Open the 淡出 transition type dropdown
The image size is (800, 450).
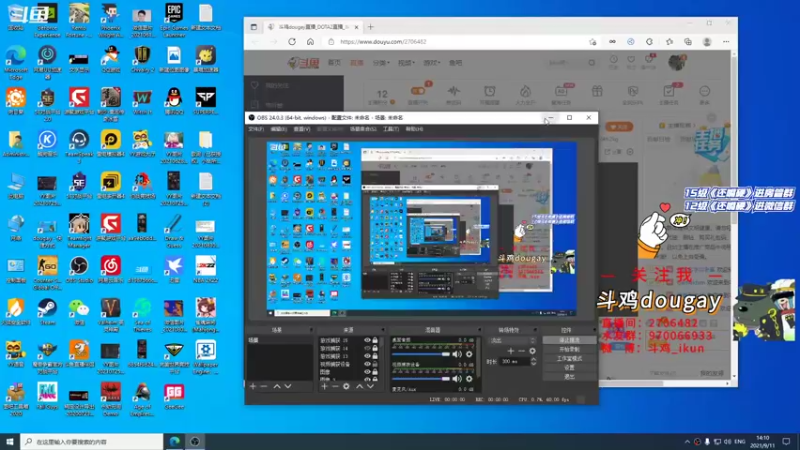click(512, 340)
